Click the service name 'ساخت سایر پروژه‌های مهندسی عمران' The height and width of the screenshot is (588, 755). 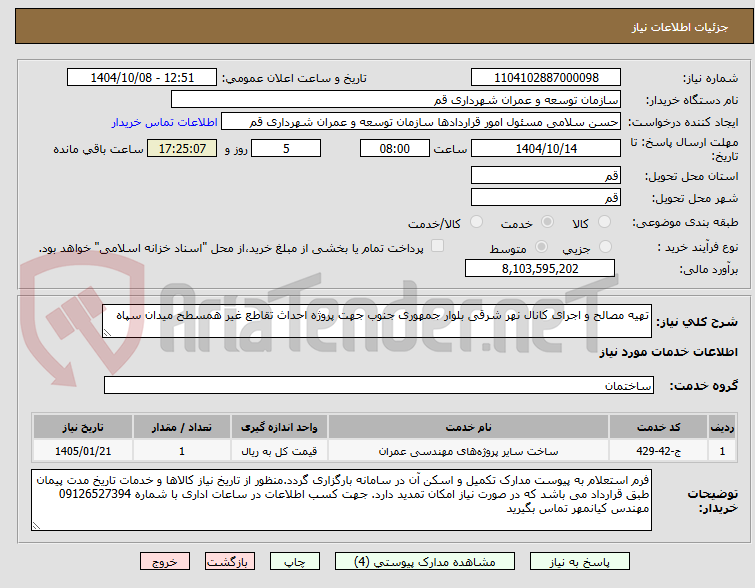pos(469,451)
